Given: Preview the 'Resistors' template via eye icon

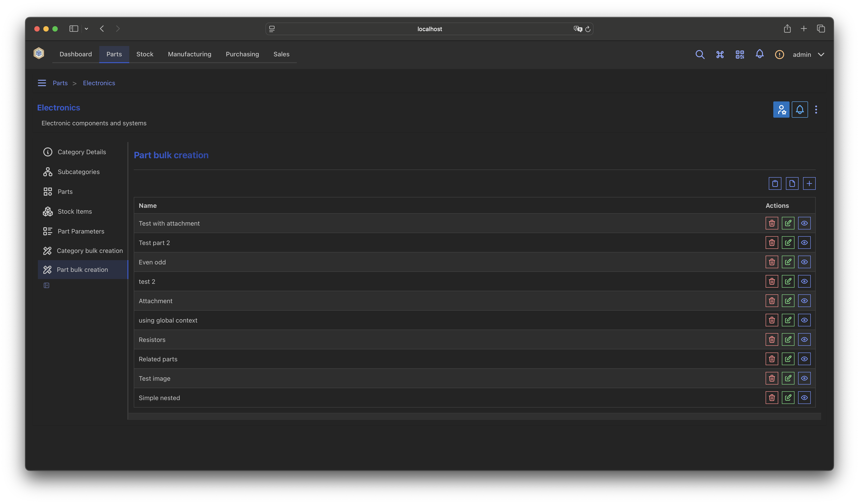Looking at the screenshot, I should pos(804,339).
